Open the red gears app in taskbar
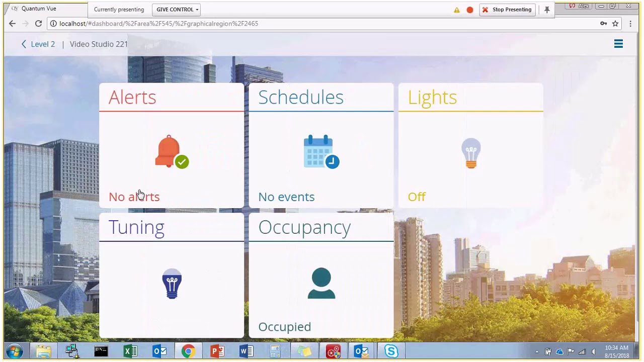 point(333,351)
